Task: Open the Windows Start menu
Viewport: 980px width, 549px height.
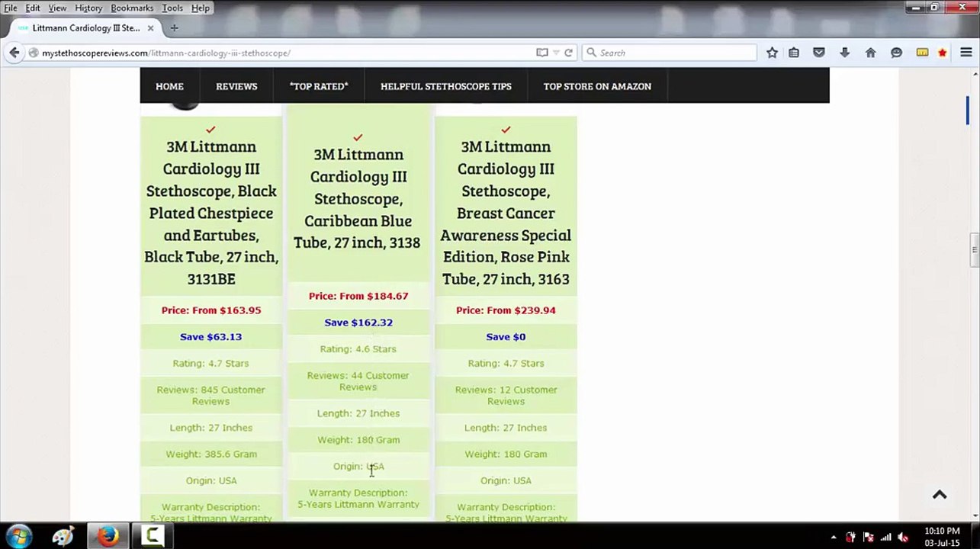Action: pos(18,536)
